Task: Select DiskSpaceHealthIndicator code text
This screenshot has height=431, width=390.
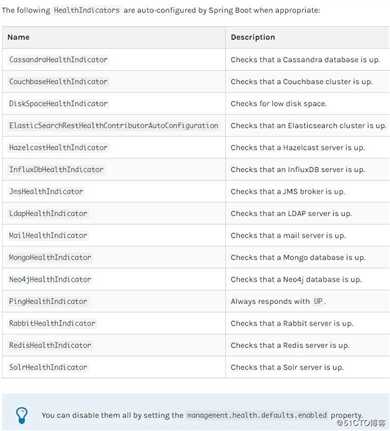Action: [x=58, y=104]
